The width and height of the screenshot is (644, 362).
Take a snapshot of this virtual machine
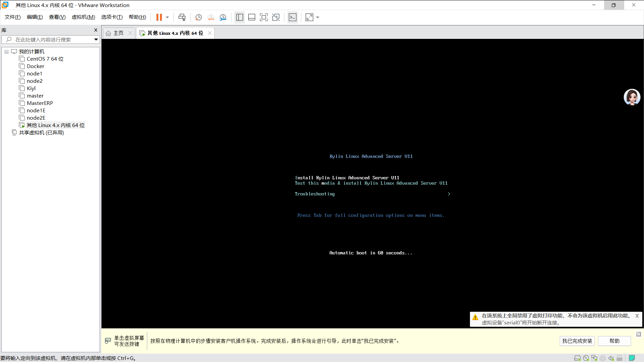pos(198,17)
